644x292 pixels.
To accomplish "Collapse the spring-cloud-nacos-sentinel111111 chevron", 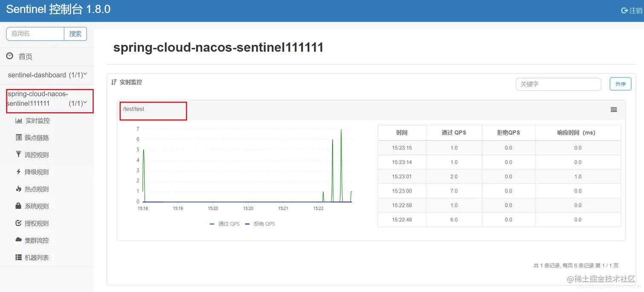I will (85, 102).
